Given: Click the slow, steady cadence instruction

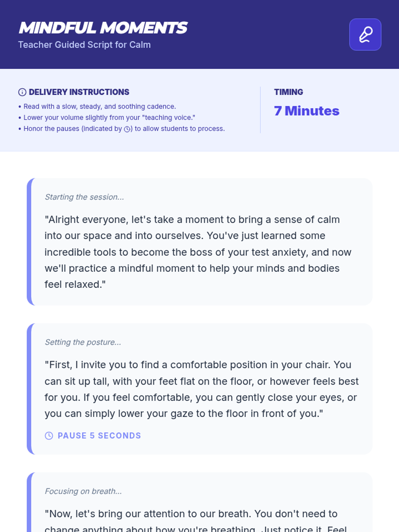Looking at the screenshot, I should tap(99, 106).
